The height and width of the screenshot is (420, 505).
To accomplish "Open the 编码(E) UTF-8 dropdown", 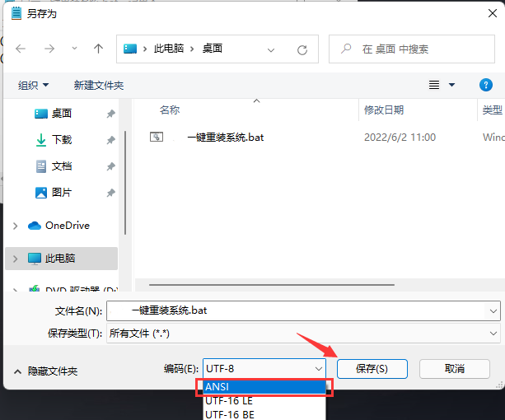I will (x=264, y=368).
